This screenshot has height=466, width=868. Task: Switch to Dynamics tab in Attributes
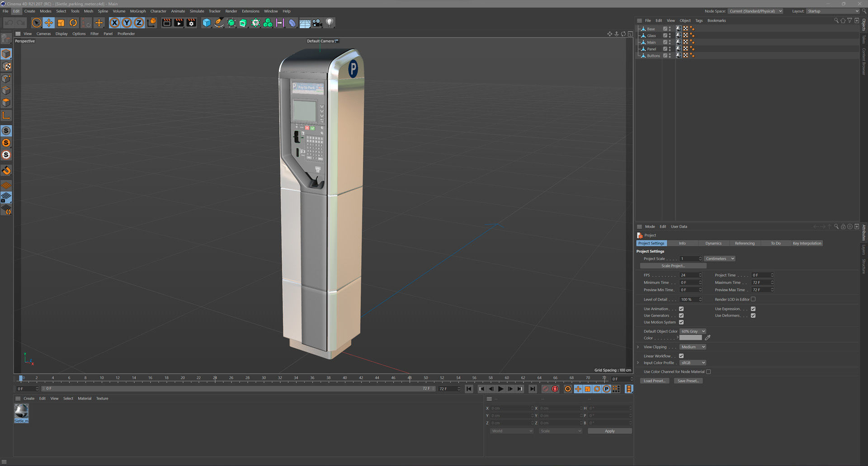713,243
